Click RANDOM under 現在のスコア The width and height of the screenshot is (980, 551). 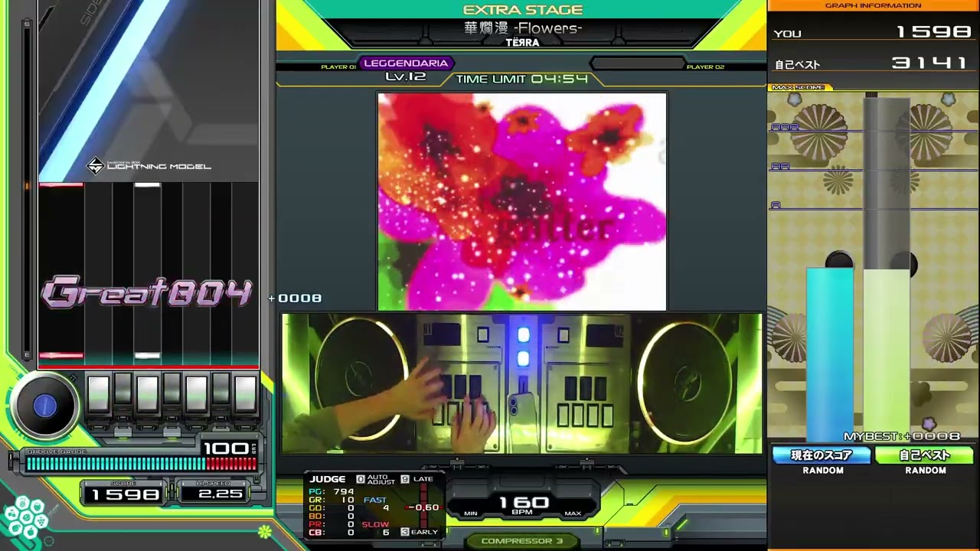[x=823, y=471]
